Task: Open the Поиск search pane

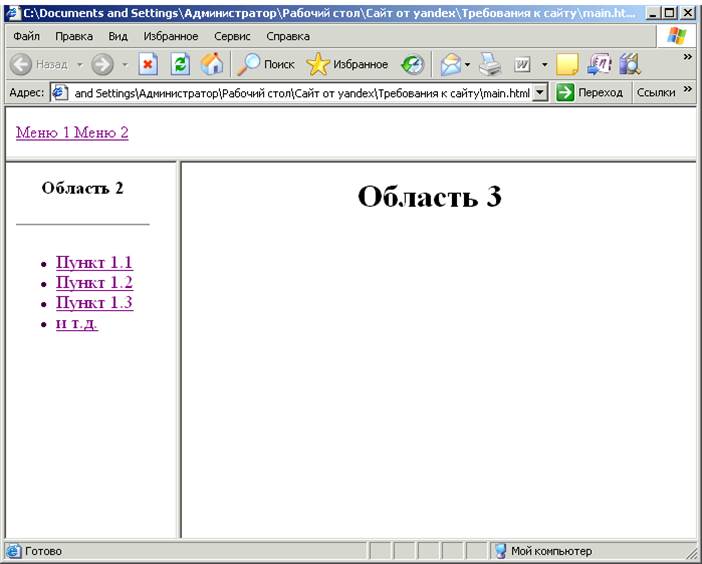Action: [265, 64]
